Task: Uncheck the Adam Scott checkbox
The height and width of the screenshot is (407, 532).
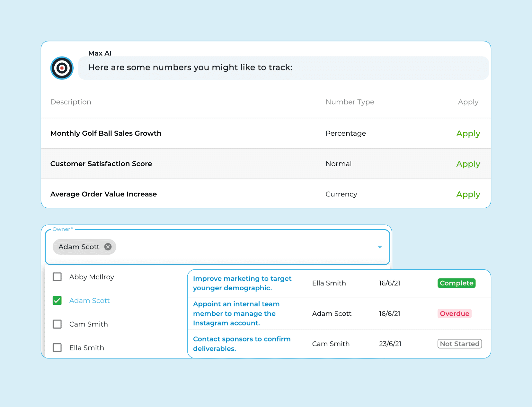Action: click(x=57, y=301)
